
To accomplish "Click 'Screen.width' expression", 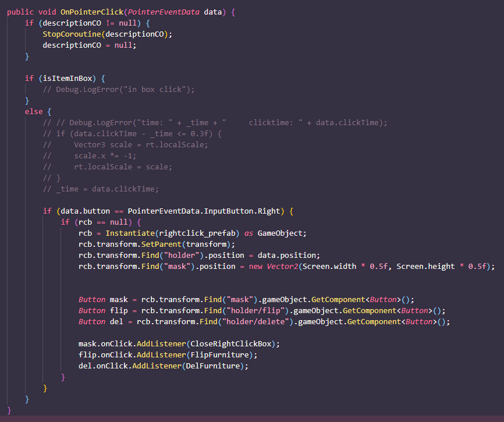I will (x=329, y=267).
